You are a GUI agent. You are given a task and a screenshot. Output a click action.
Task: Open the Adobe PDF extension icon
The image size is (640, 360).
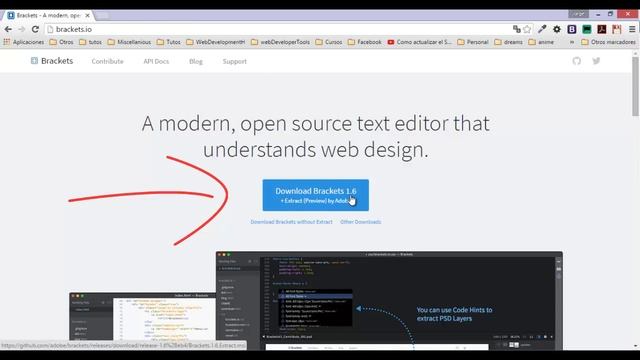602,29
